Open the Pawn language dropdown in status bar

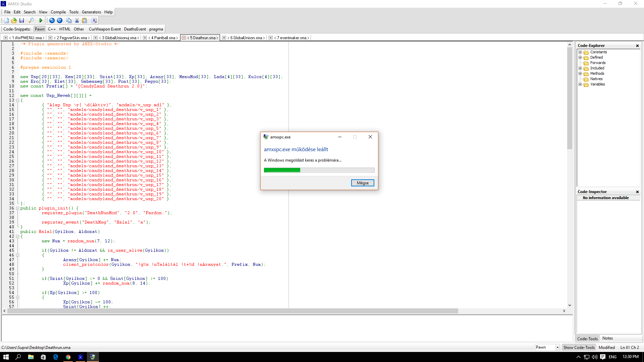557,348
